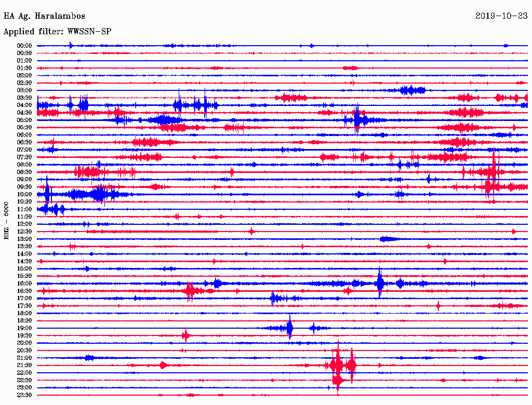This screenshot has width=532, height=405.
Task: Click the station title 'HA Ag. Haralambos'
Action: tap(44, 16)
